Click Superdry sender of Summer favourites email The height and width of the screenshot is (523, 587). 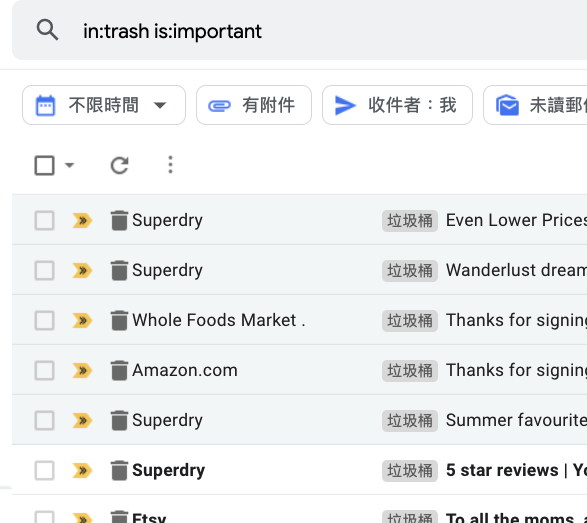pyautogui.click(x=167, y=420)
